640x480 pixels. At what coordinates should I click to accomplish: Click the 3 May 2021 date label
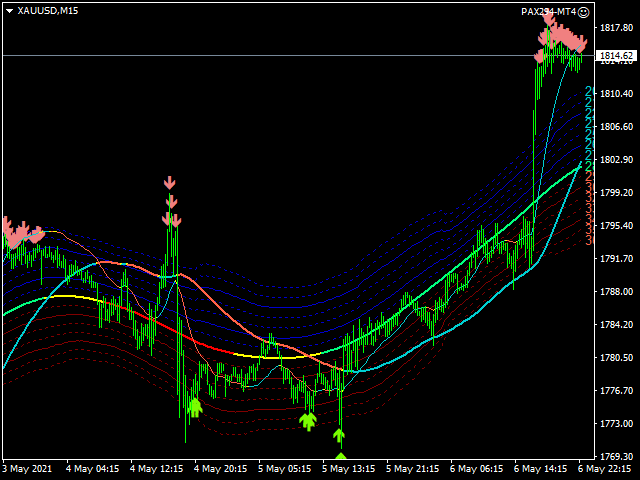27,467
